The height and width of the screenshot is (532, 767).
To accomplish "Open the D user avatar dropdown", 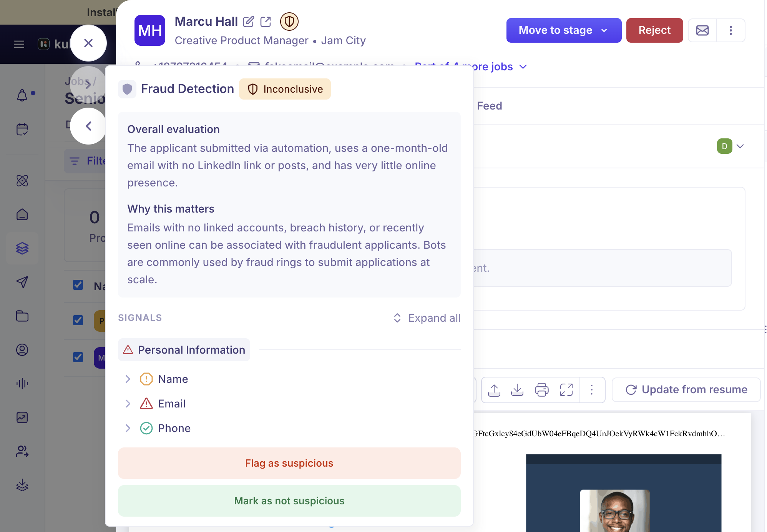I will (x=731, y=146).
